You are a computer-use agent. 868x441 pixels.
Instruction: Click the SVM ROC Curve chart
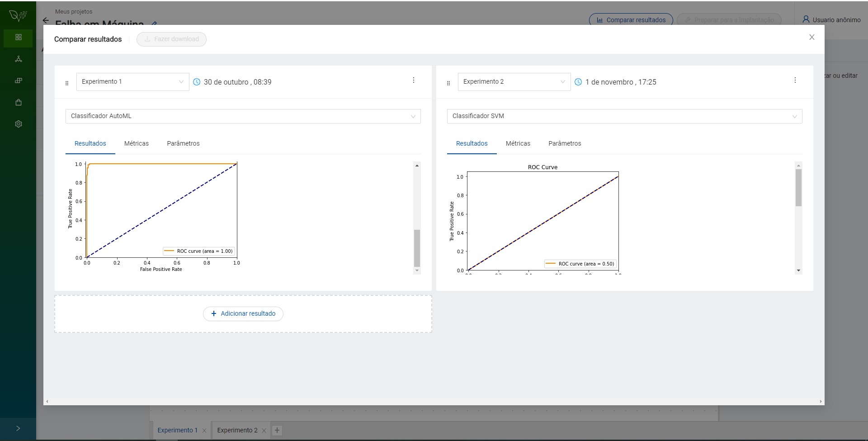tap(536, 218)
